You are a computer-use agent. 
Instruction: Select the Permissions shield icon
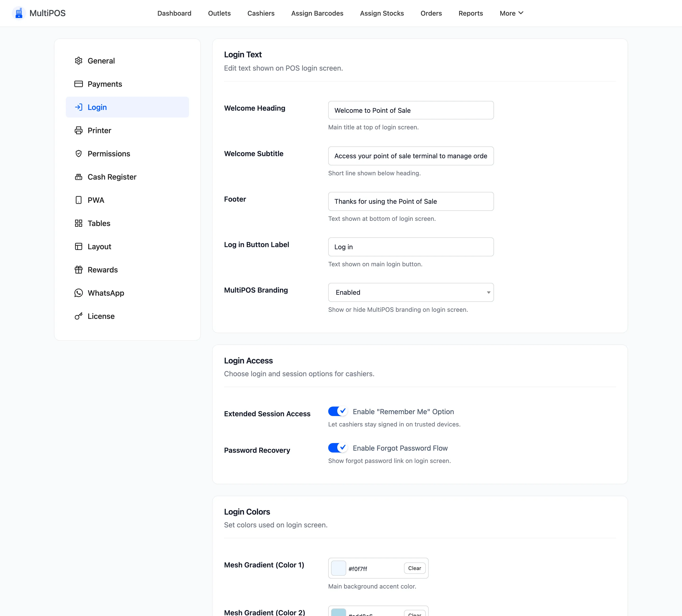78,154
